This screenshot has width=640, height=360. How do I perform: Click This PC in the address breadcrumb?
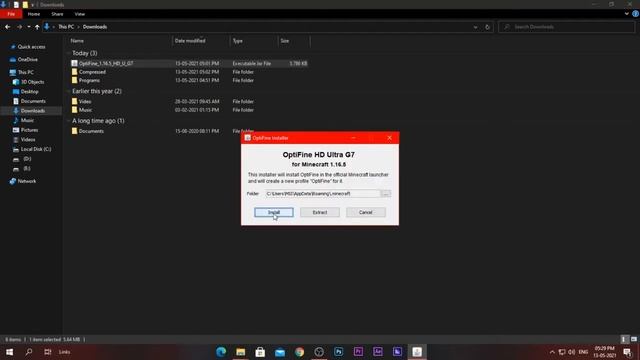[66, 27]
